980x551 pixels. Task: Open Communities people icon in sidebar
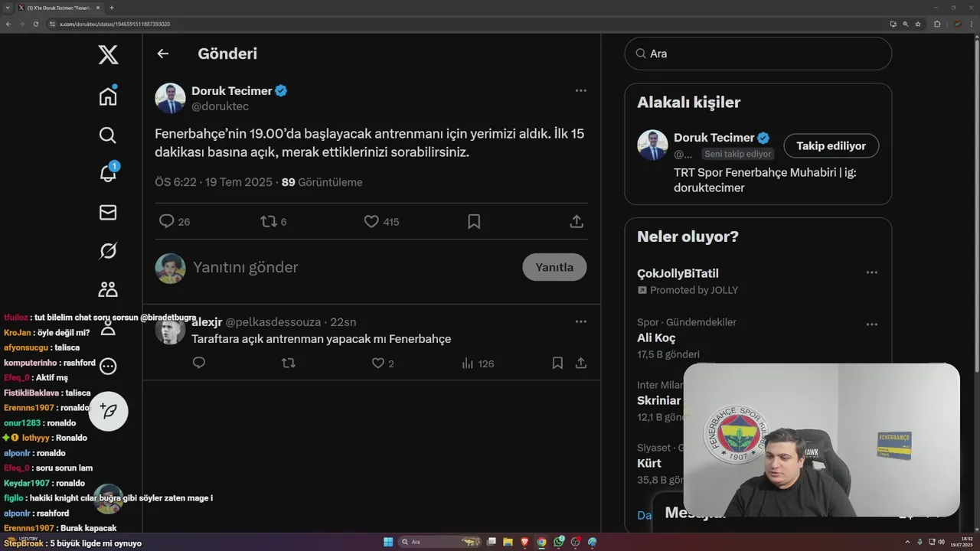[x=108, y=289]
